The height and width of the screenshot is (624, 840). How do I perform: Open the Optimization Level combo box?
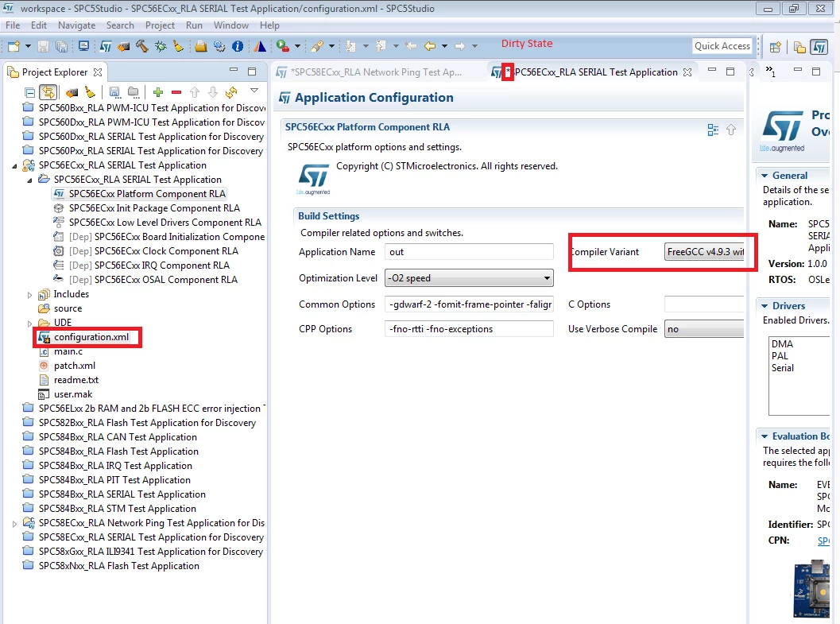(469, 278)
